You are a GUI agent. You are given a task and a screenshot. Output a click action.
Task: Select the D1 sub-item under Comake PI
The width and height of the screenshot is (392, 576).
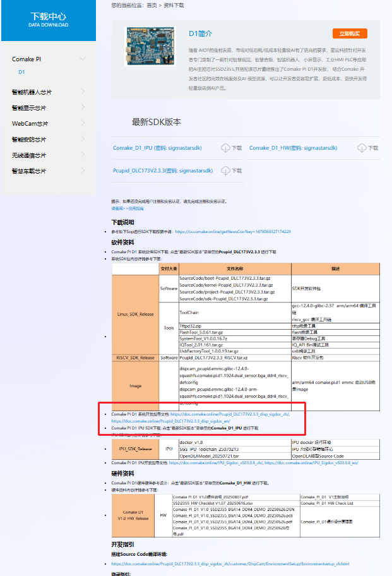[21, 72]
